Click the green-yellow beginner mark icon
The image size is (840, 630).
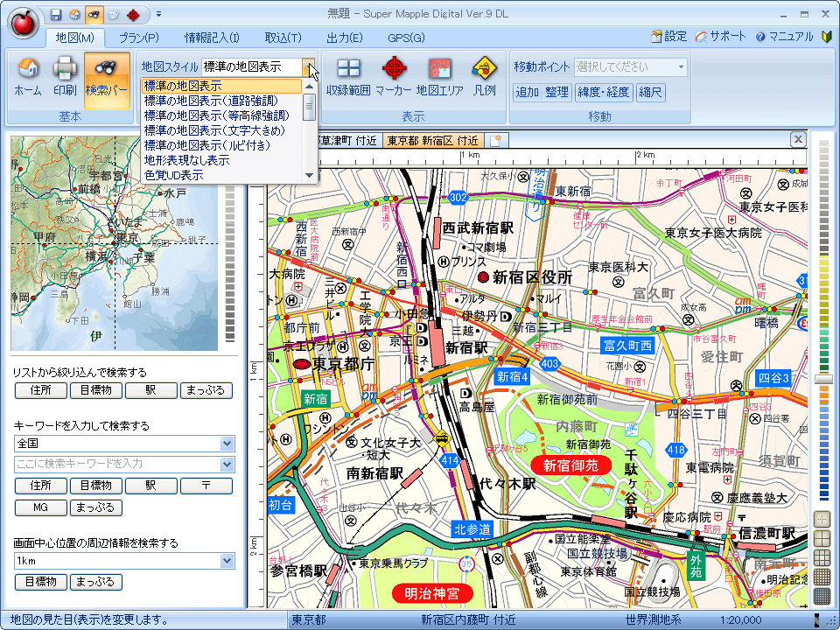(x=827, y=37)
